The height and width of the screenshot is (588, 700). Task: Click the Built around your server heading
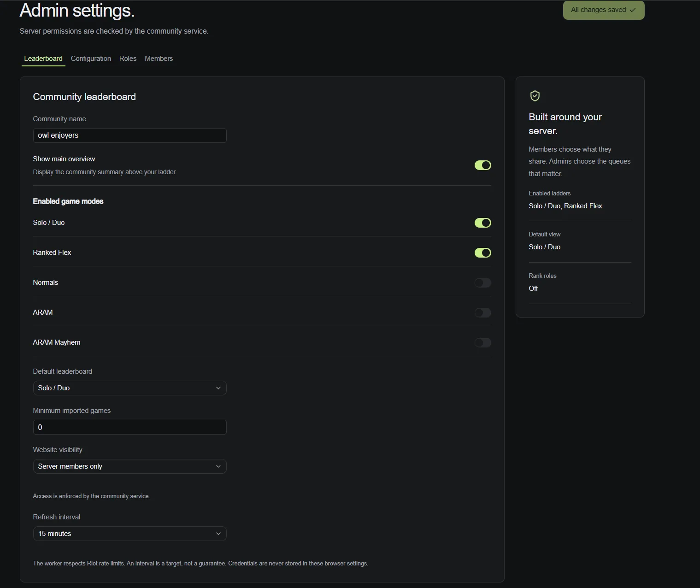click(x=565, y=124)
